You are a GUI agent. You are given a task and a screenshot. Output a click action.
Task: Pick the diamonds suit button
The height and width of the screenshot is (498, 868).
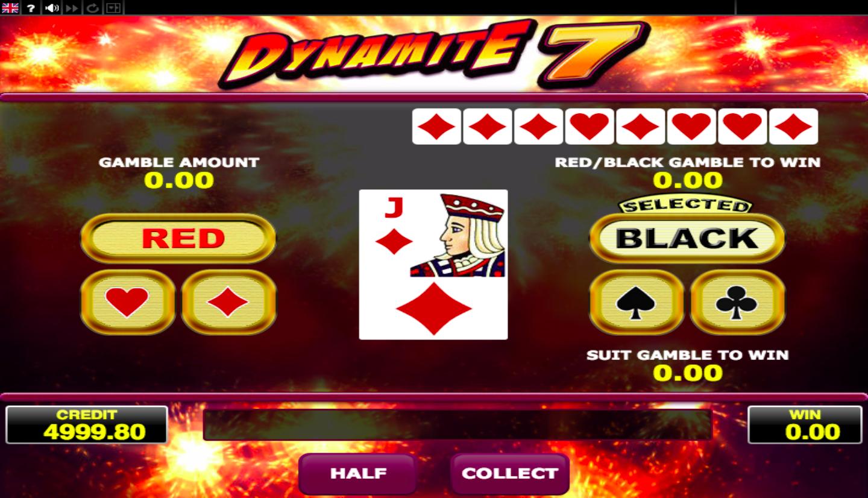228,302
